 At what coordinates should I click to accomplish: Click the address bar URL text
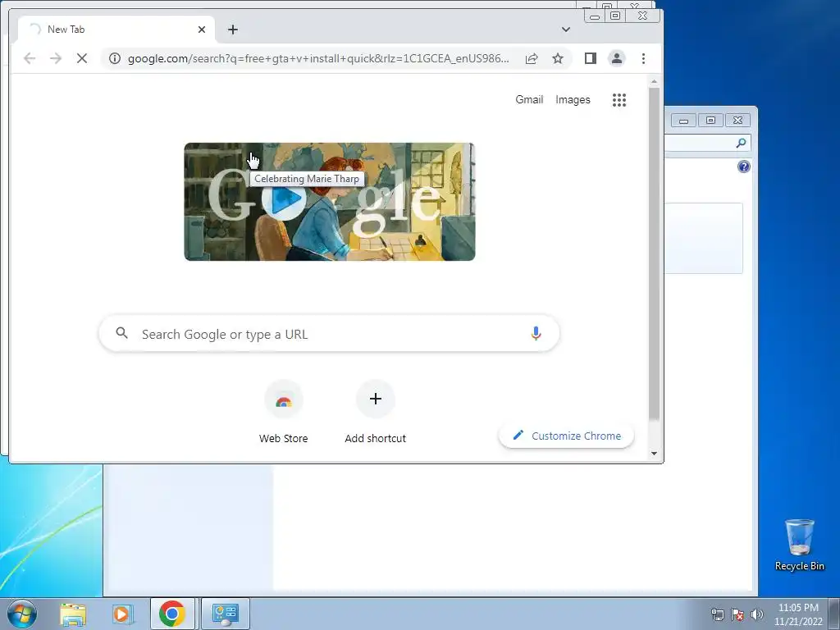coord(318,58)
